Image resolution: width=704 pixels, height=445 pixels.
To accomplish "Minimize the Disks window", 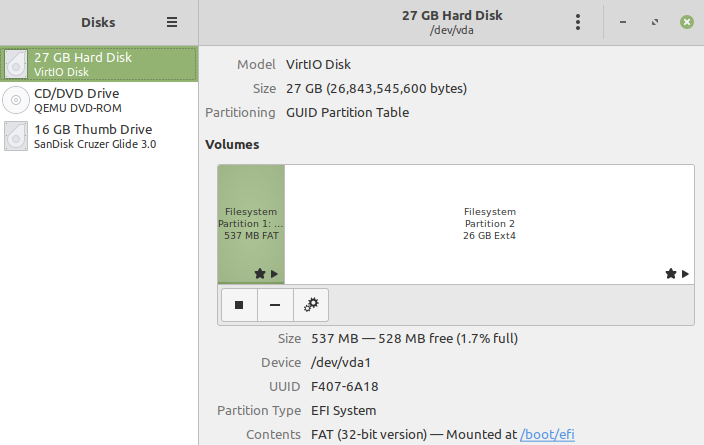I will [623, 22].
